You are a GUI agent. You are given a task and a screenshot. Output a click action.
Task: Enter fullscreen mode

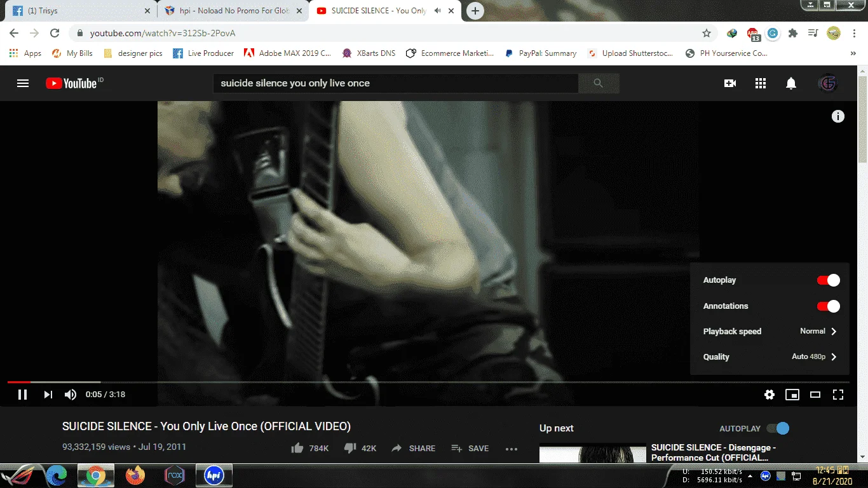pyautogui.click(x=838, y=395)
